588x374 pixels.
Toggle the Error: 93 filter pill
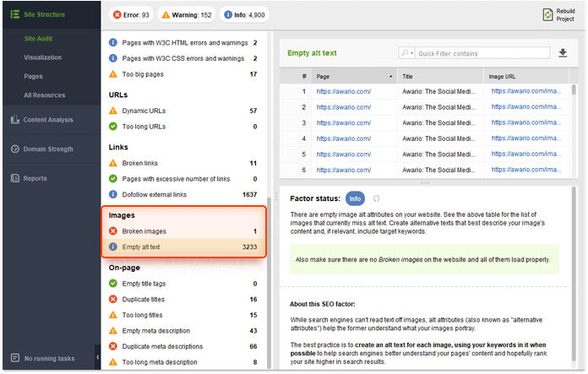click(131, 15)
